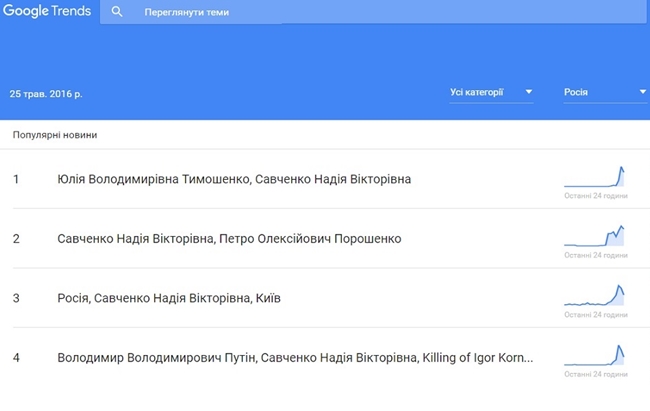Click the sparkline chart in row 4
This screenshot has width=650, height=411.
(x=595, y=355)
